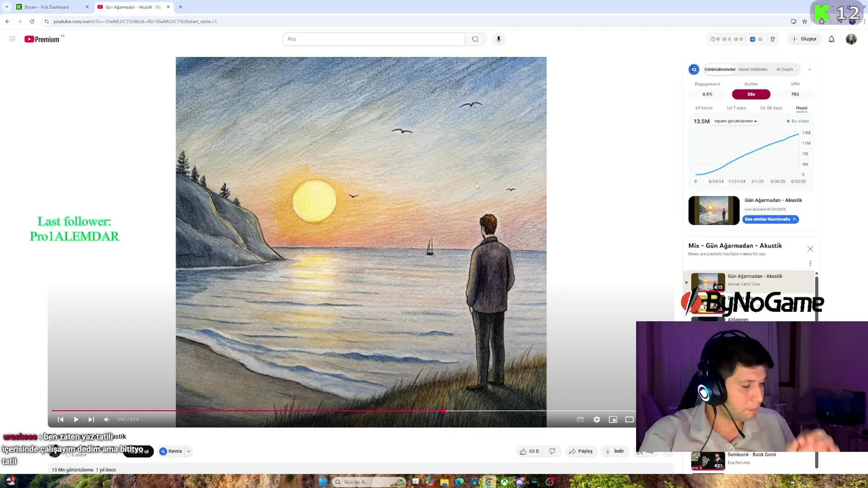Play the video
The image size is (868, 488).
tap(76, 420)
